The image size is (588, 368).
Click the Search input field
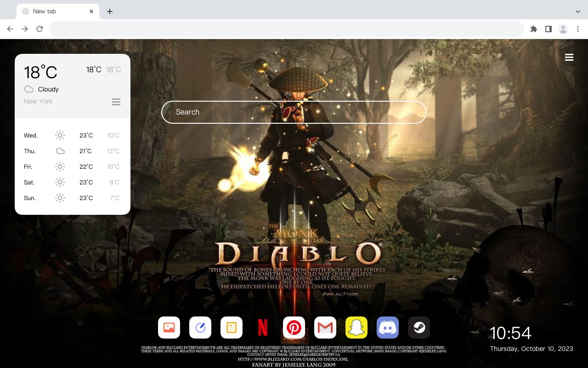coord(294,112)
